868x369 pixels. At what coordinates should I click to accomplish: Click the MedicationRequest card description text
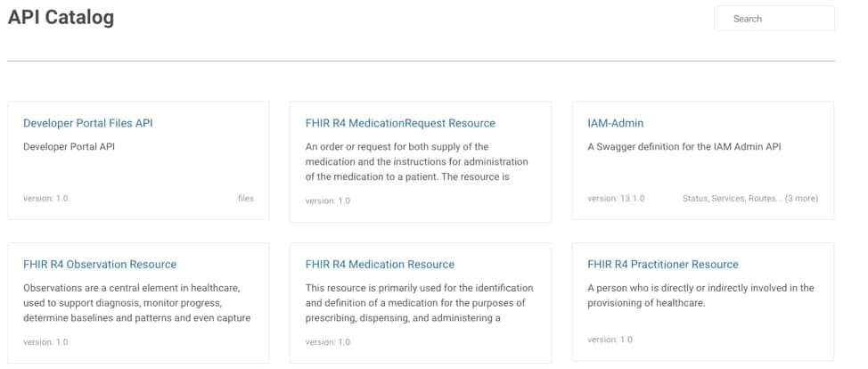click(x=416, y=161)
